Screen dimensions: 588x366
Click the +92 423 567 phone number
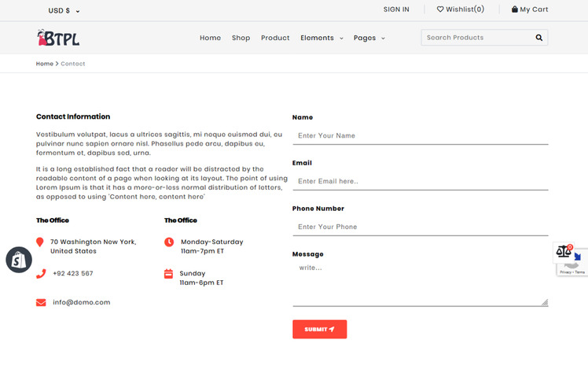73,274
